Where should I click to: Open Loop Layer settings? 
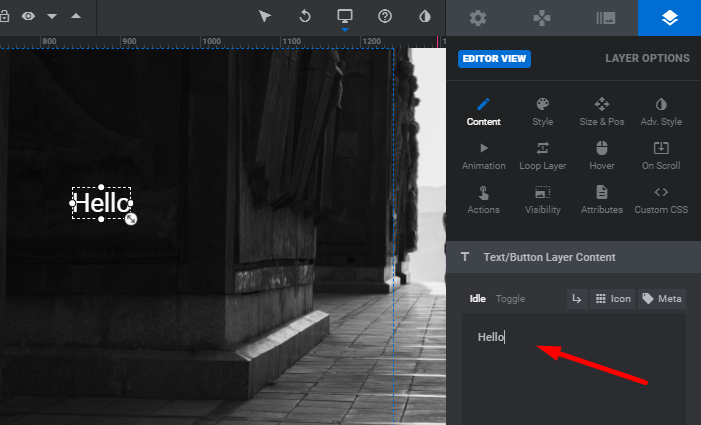tap(543, 155)
